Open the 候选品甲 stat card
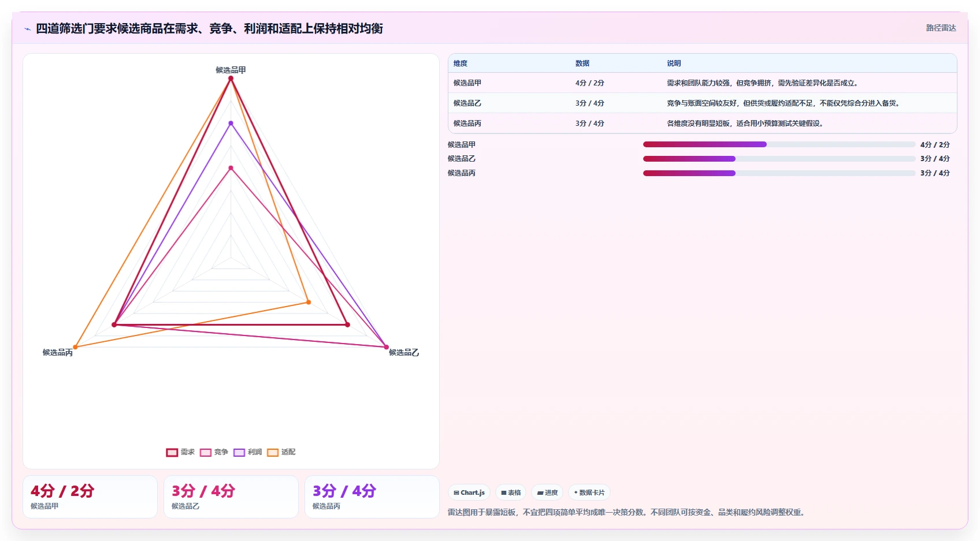The height and width of the screenshot is (541, 980). tap(90, 497)
